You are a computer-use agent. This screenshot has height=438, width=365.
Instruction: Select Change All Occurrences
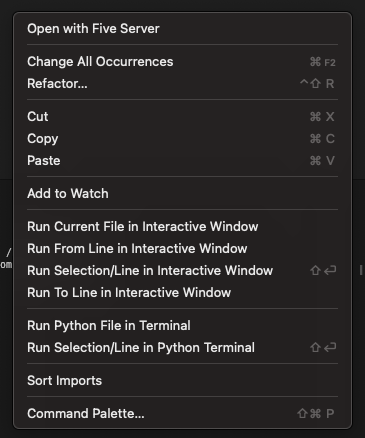182,62
